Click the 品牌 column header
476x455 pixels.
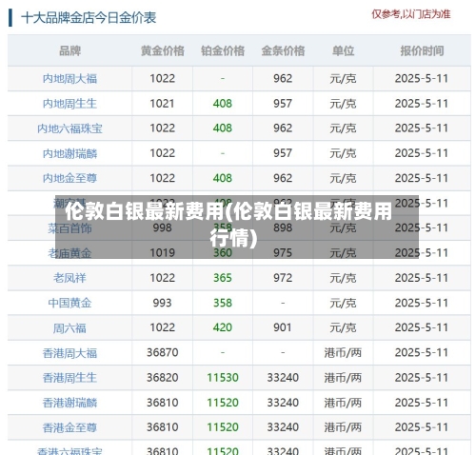click(x=69, y=50)
